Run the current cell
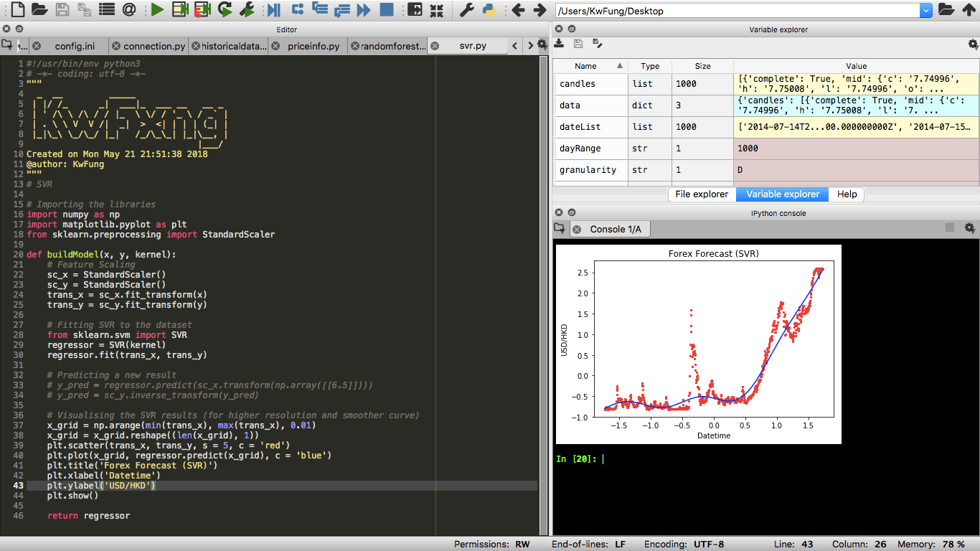Image resolution: width=980 pixels, height=551 pixels. coord(180,10)
